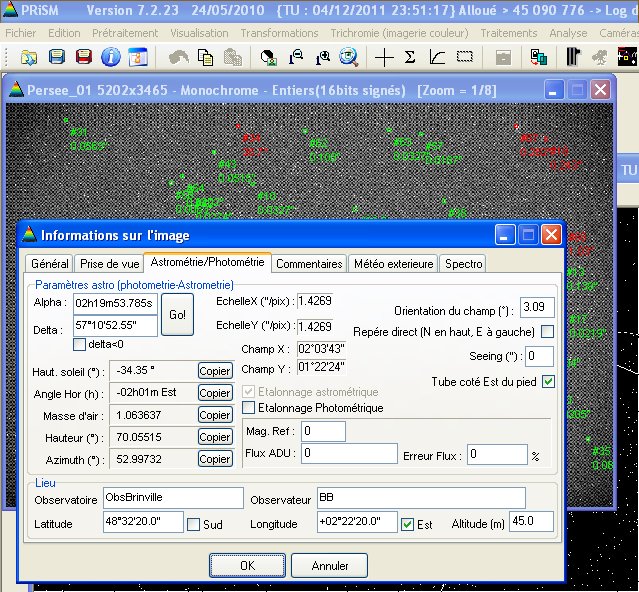Click the red save disk icon

coord(86,56)
